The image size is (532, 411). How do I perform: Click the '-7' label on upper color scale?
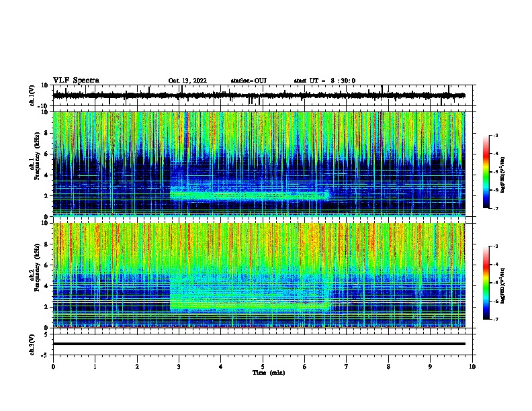pos(496,209)
